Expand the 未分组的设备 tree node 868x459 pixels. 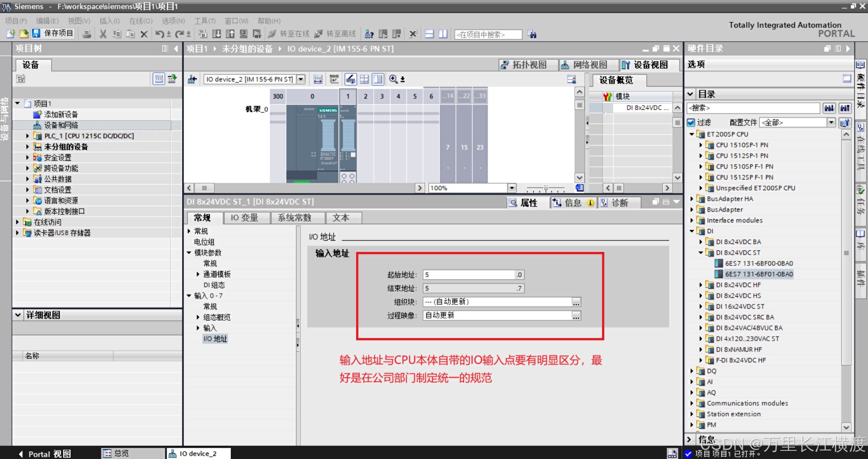(27, 147)
